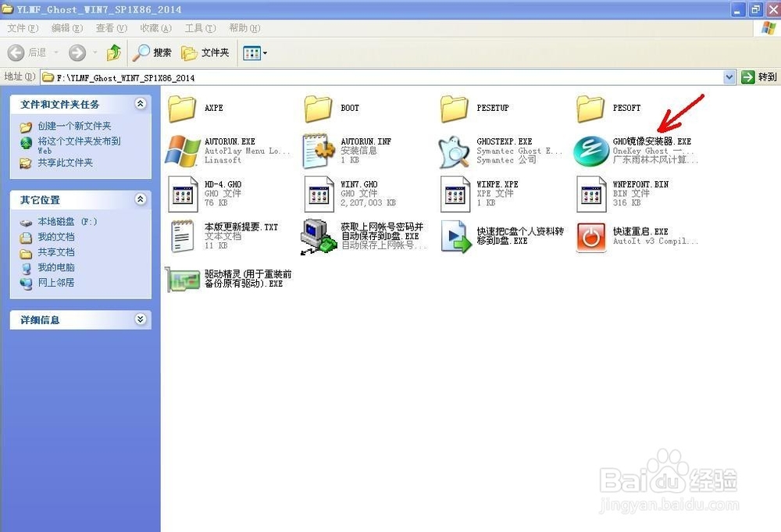
Task: Click the WNPEFONT.BIN file name
Action: (x=640, y=184)
